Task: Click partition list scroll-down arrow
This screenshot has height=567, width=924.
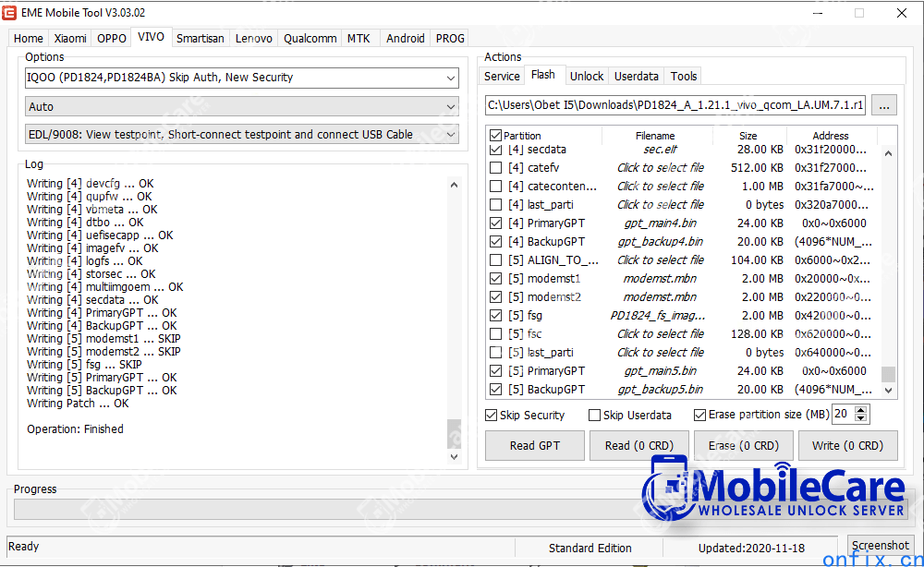Action: [888, 391]
